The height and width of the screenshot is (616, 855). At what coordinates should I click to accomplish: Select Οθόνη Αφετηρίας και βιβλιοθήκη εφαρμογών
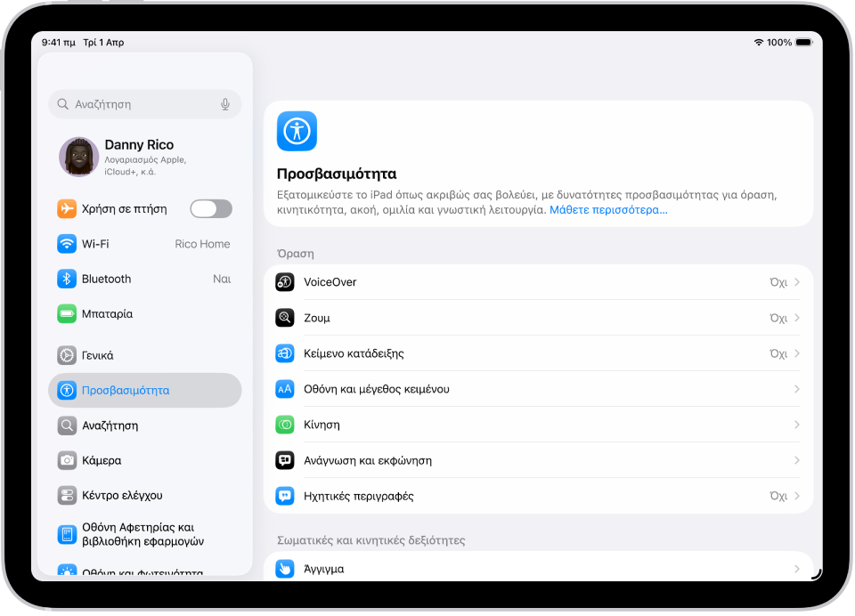(x=144, y=534)
